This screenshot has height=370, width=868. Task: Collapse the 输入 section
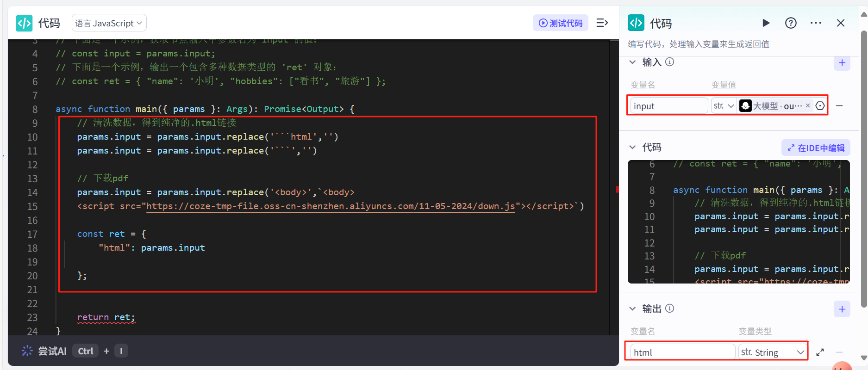[632, 62]
